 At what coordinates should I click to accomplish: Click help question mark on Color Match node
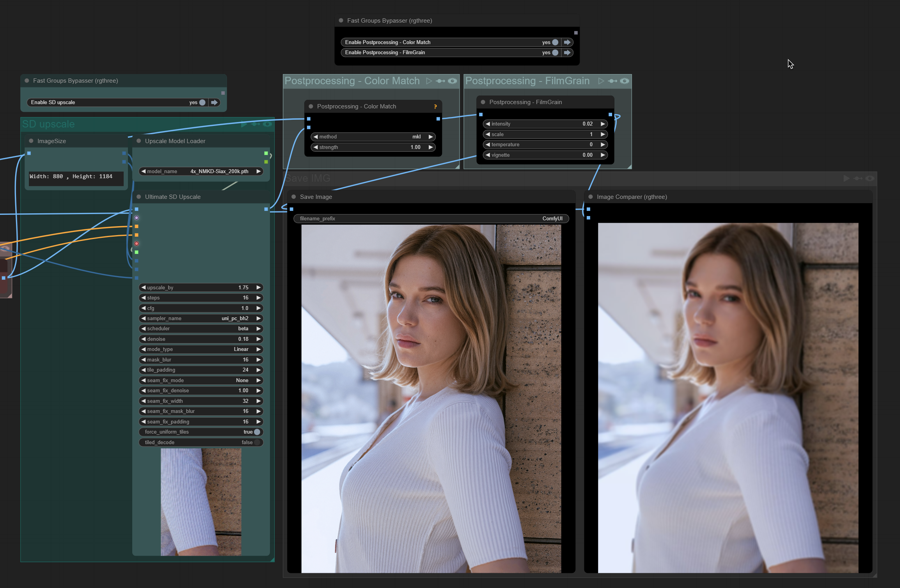(x=435, y=106)
